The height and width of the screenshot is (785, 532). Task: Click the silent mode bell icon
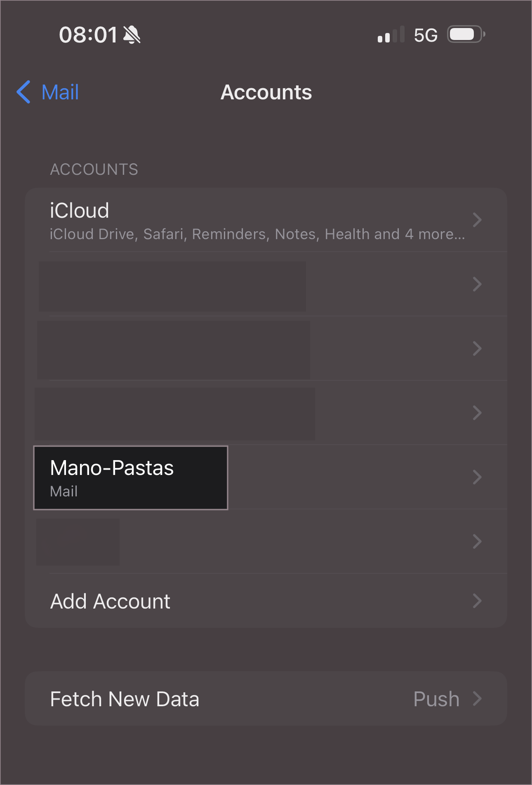[x=132, y=35]
